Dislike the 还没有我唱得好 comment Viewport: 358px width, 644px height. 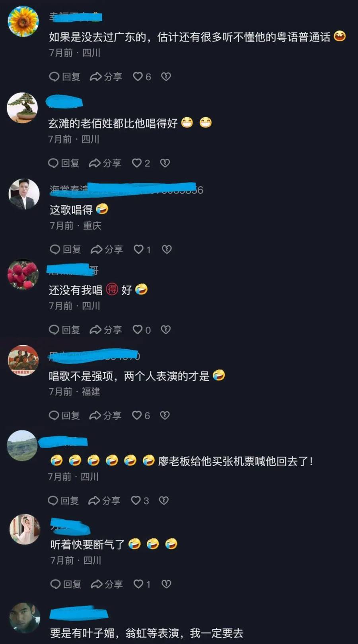(x=165, y=329)
